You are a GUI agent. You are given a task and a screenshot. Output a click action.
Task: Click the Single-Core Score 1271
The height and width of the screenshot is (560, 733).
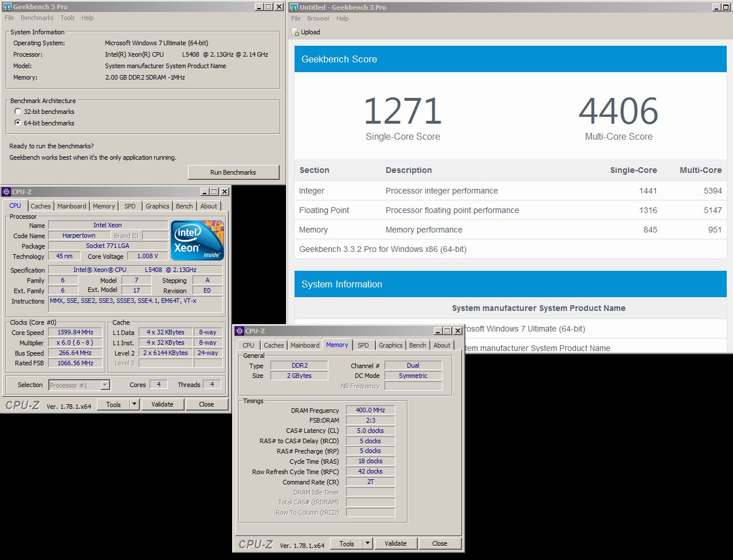click(403, 111)
